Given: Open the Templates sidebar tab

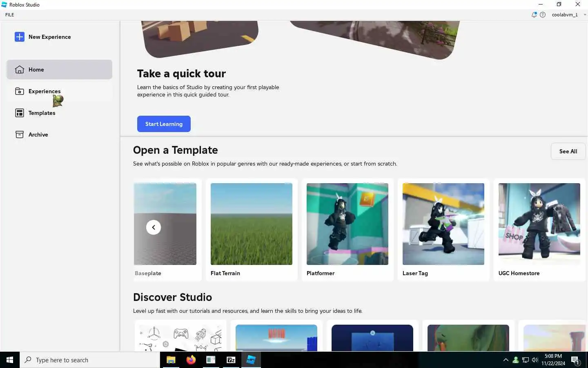Looking at the screenshot, I should click(59, 113).
